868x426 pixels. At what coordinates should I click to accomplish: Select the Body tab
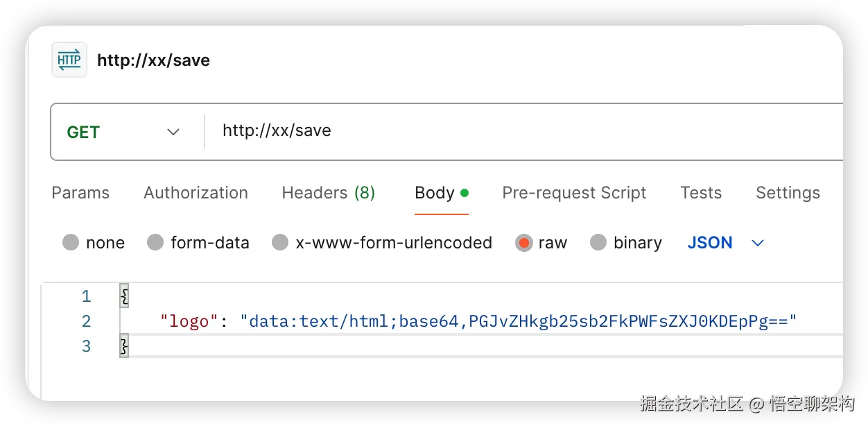(435, 193)
